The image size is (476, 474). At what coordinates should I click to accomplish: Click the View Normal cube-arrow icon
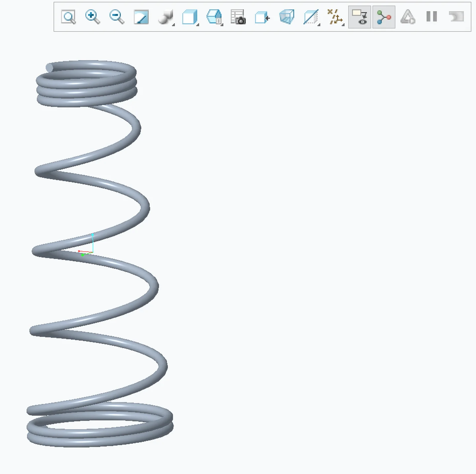point(262,17)
